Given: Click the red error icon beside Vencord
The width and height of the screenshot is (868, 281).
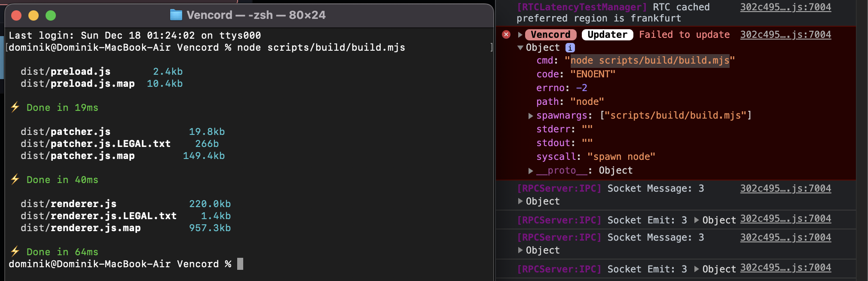Looking at the screenshot, I should tap(506, 34).
